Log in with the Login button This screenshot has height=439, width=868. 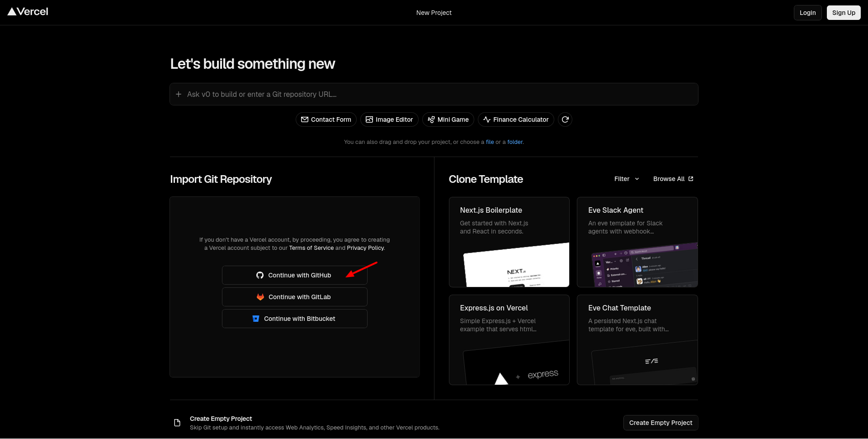(x=807, y=13)
